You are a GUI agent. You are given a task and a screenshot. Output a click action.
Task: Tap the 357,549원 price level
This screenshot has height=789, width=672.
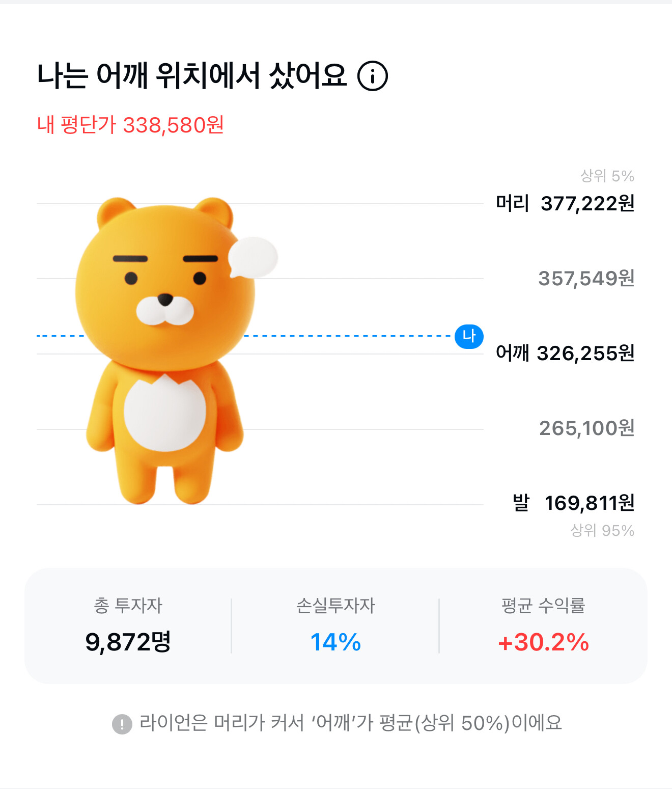[586, 278]
